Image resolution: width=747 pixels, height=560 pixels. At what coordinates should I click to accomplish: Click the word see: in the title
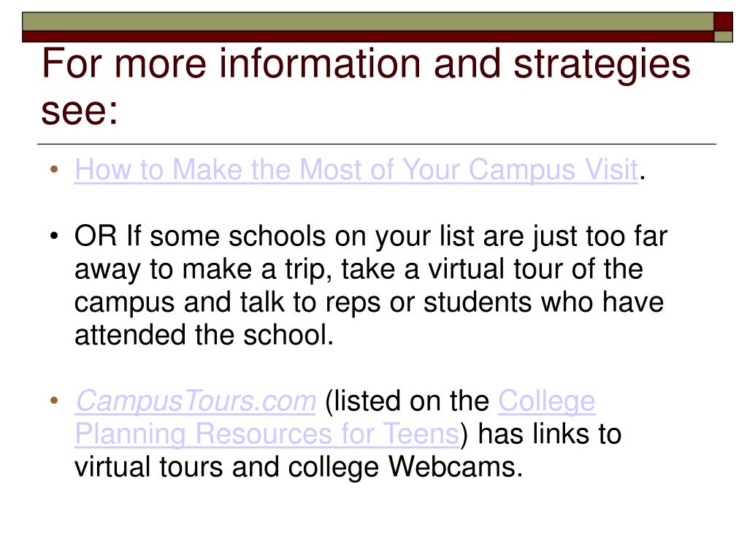coord(79,112)
